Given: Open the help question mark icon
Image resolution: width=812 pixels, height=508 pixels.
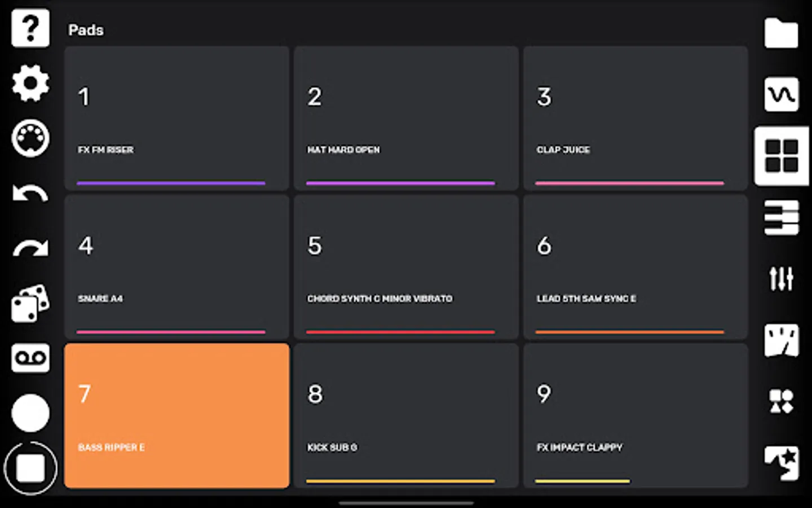Looking at the screenshot, I should tap(30, 28).
